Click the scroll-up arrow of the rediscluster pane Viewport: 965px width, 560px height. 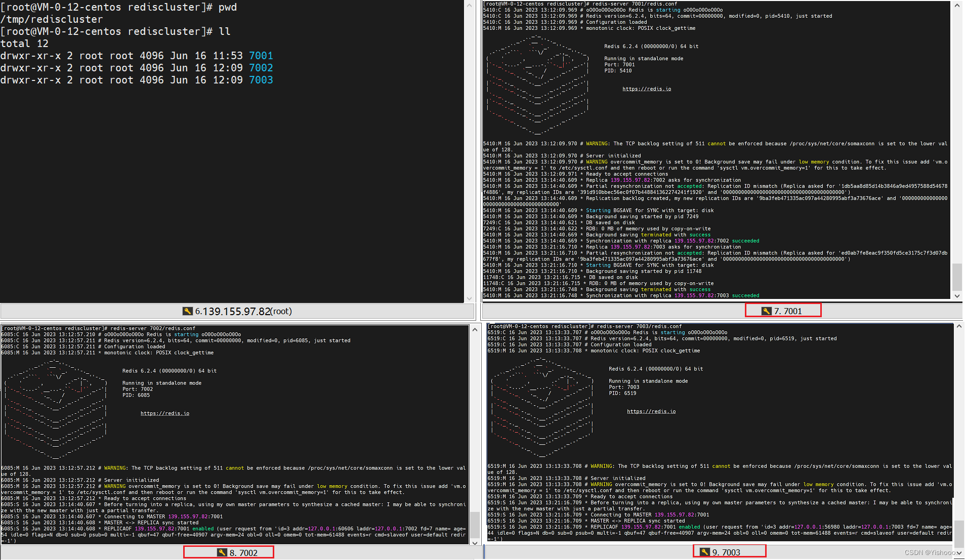[x=469, y=5]
